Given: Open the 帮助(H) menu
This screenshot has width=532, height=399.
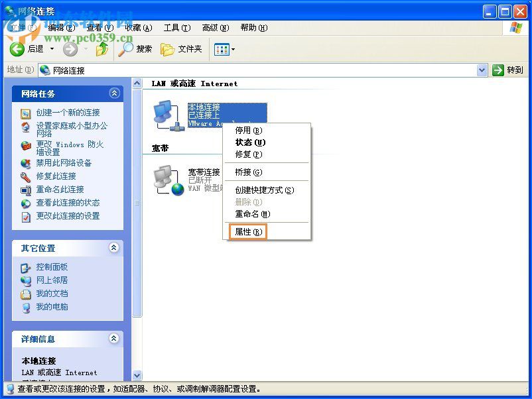Looking at the screenshot, I should tap(254, 28).
